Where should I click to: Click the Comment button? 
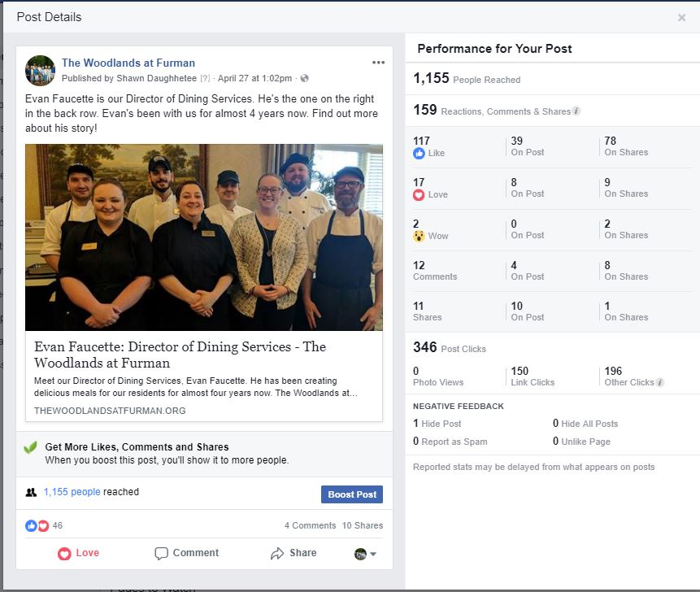[x=187, y=553]
